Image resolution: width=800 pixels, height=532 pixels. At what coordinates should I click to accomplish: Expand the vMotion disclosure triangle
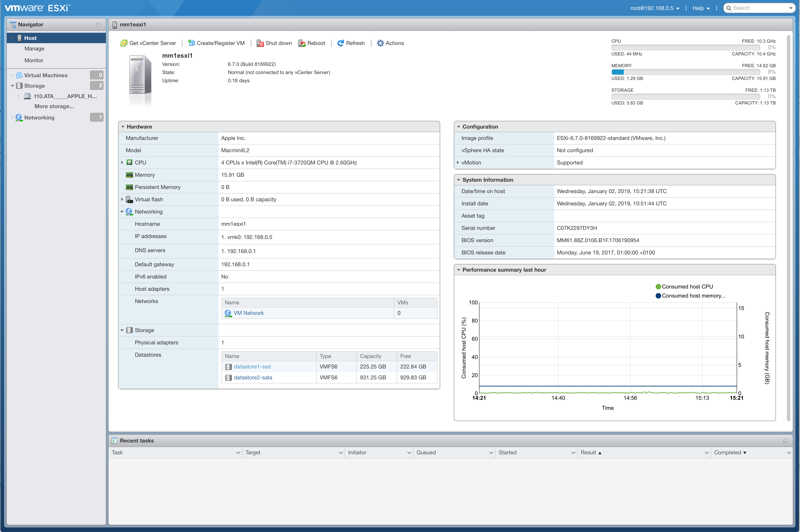pyautogui.click(x=458, y=162)
